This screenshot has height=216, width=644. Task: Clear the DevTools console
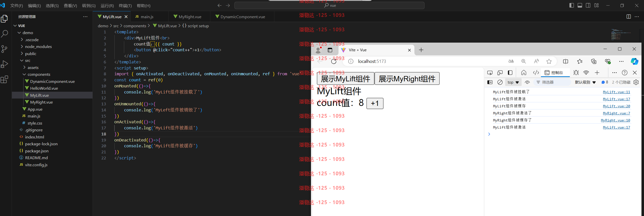coord(500,82)
